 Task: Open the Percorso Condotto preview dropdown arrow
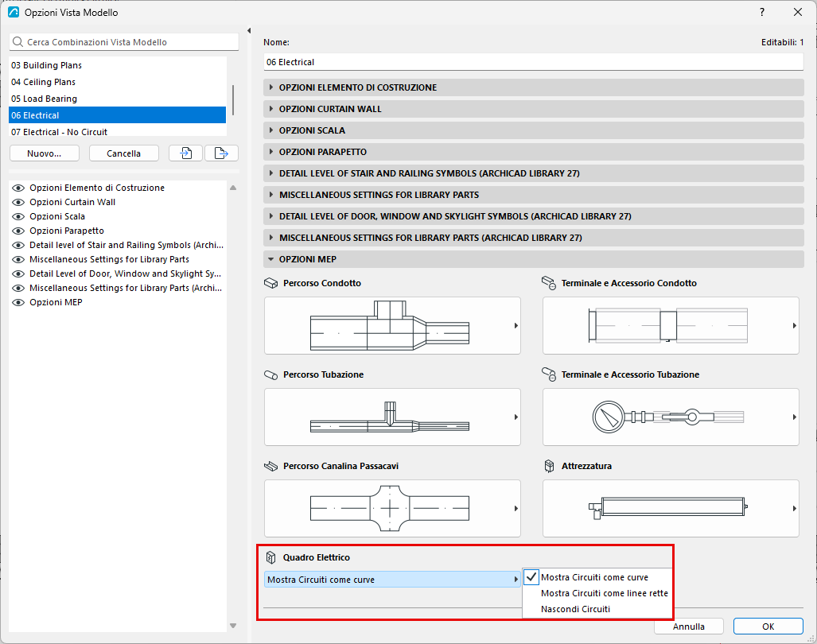point(515,326)
